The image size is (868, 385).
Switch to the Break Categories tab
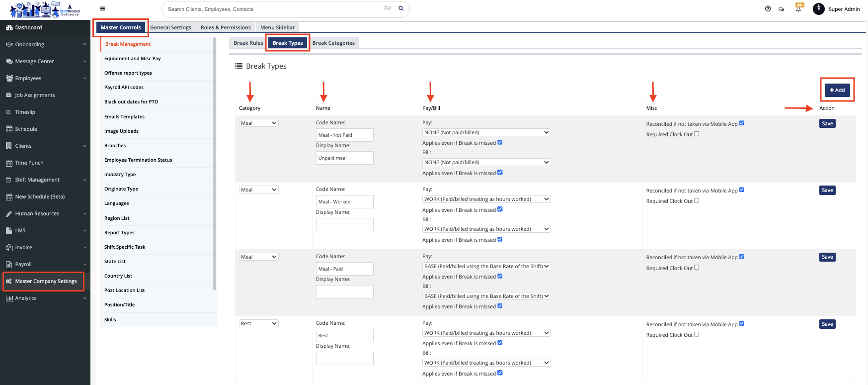[x=333, y=43]
